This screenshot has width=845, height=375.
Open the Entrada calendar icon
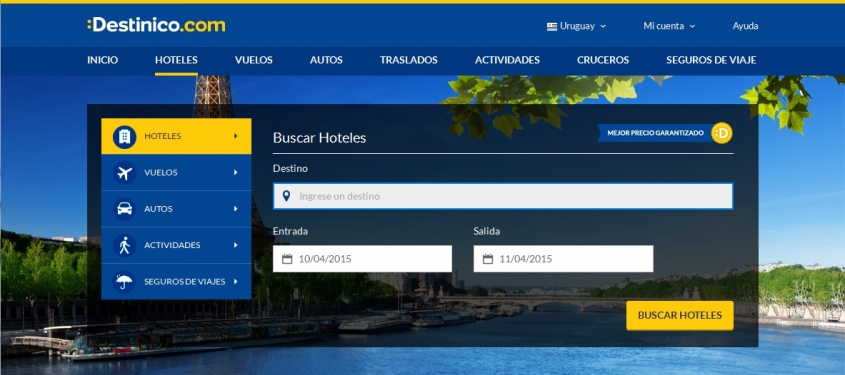pyautogui.click(x=287, y=259)
